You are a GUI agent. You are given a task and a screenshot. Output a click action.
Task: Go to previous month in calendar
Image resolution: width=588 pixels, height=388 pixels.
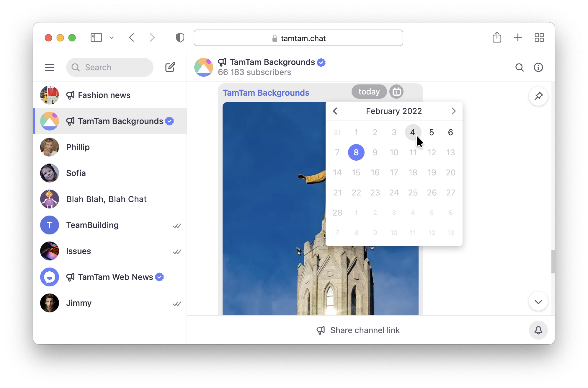coord(335,111)
